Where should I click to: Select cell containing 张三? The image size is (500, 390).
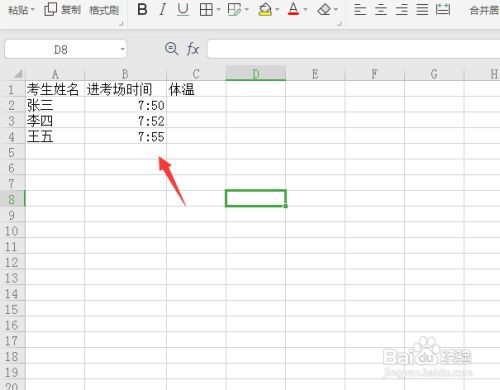55,105
